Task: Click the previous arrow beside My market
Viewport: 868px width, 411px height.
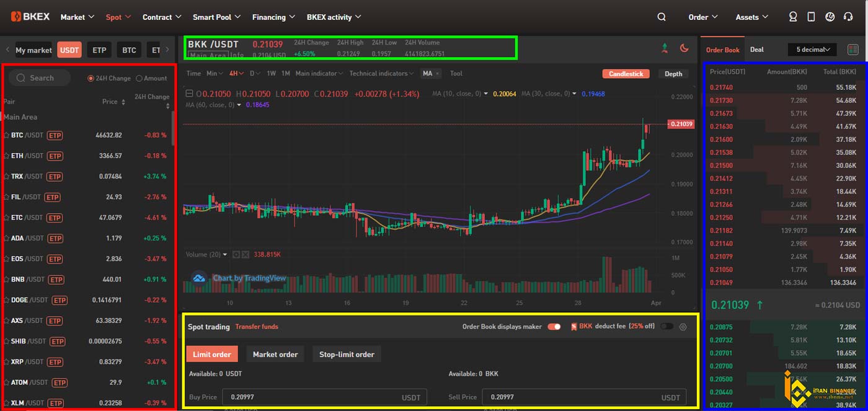Action: [7, 50]
